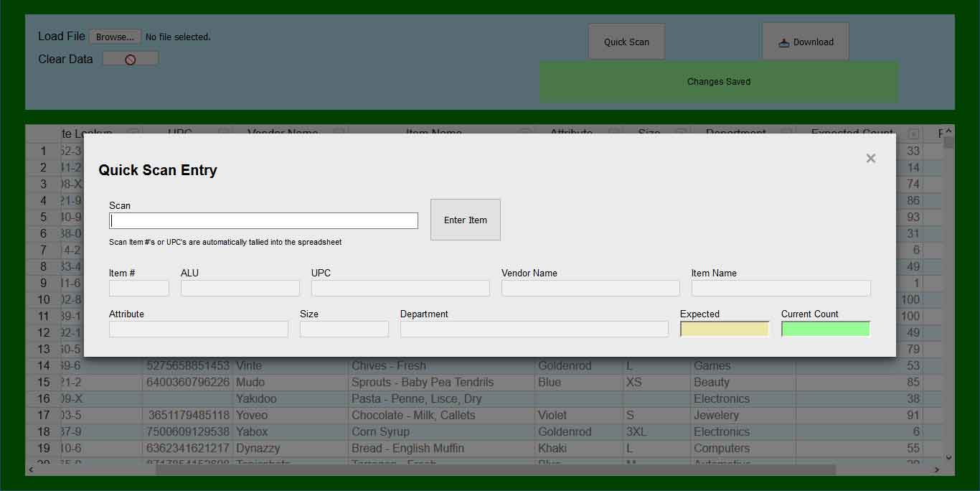Click the vertical scrollbar up arrow

click(948, 131)
